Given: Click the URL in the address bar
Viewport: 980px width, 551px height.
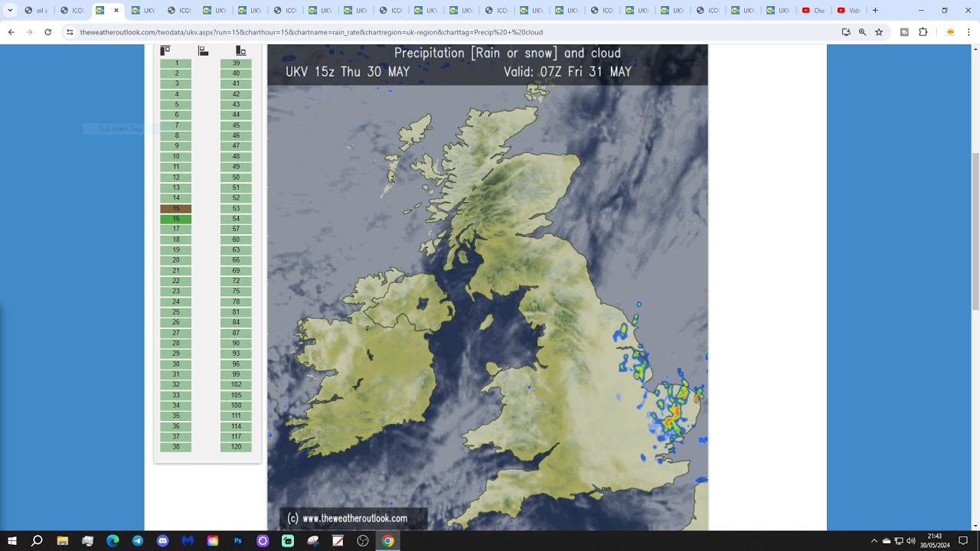Looking at the screenshot, I should click(x=312, y=32).
